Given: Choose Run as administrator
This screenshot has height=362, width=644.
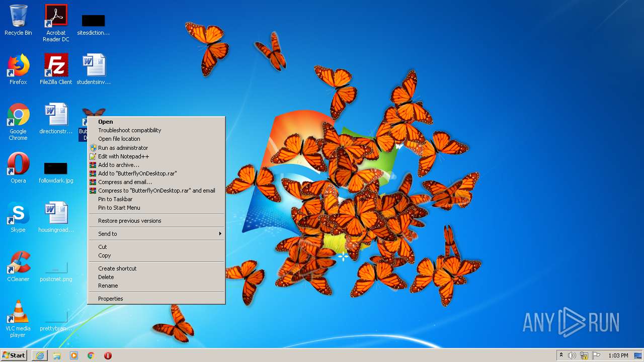Looking at the screenshot, I should pyautogui.click(x=156, y=148).
